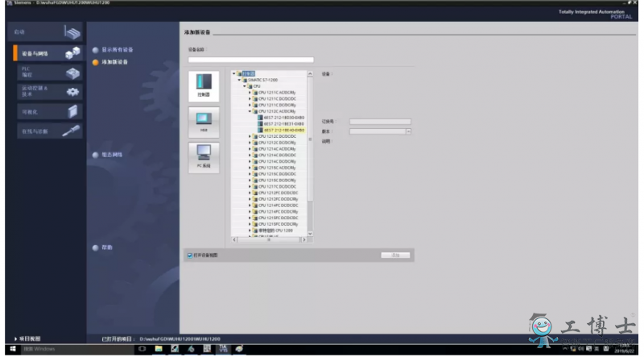This screenshot has height=357, width=644.
Task: Select 非特定的 CPU 1200 row
Action: coord(275,230)
